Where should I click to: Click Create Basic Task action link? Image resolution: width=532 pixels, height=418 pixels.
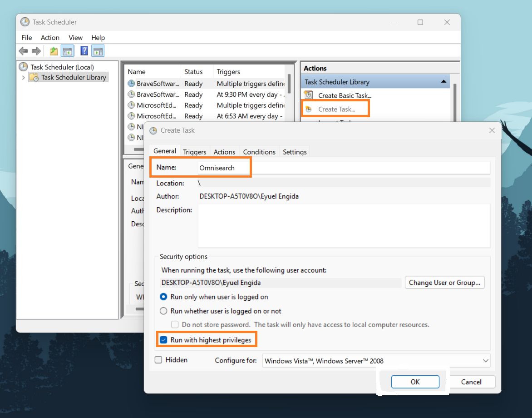tap(345, 95)
